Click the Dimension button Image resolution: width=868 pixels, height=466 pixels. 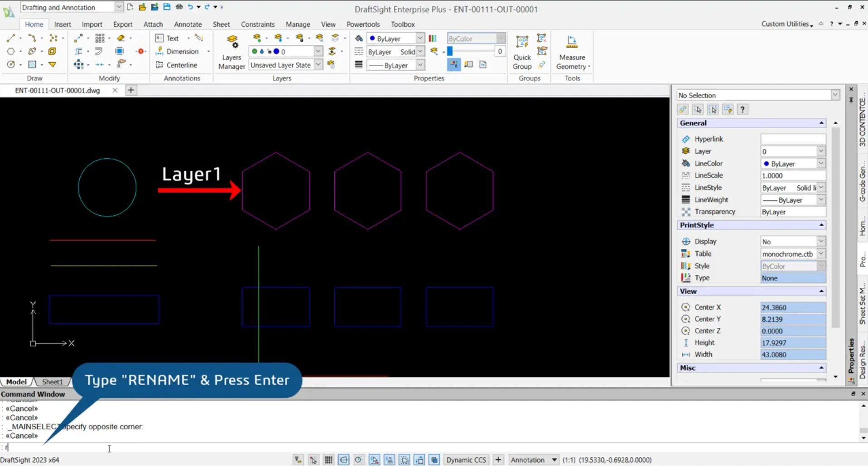click(x=182, y=51)
